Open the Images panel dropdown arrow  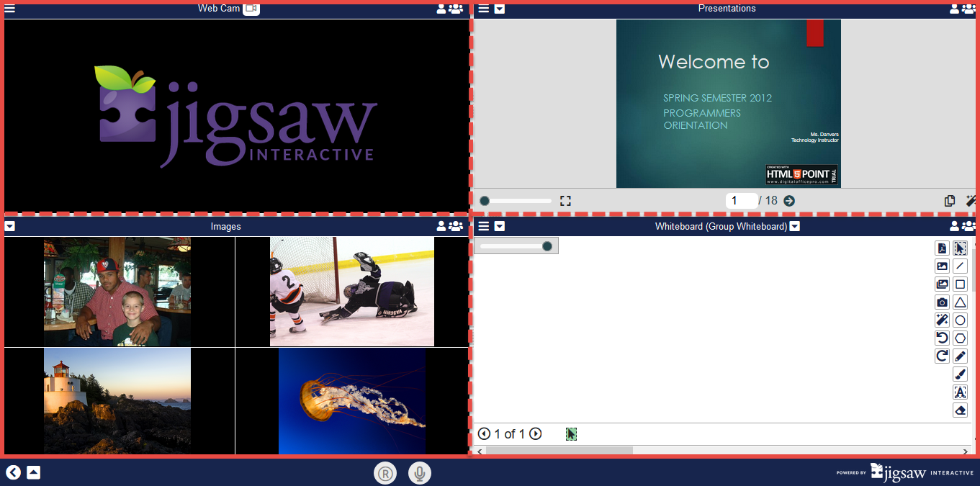click(10, 226)
